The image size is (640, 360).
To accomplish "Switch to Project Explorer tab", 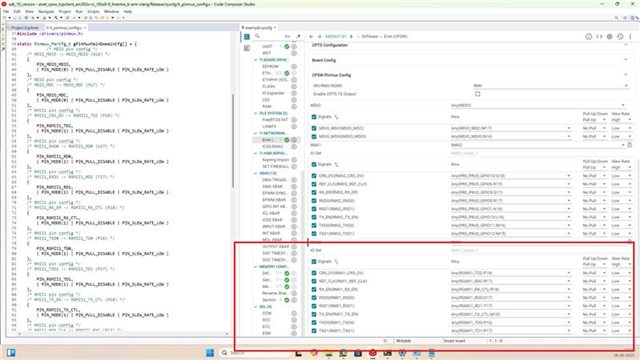I will pyautogui.click(x=24, y=28).
